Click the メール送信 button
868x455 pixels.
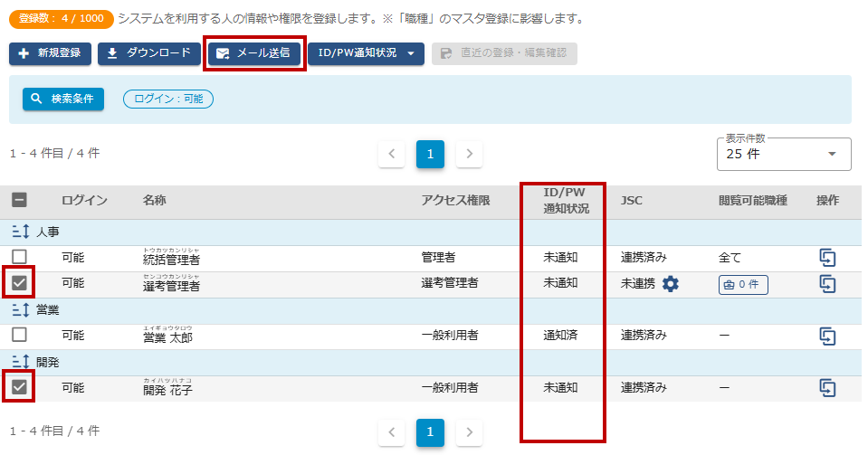[x=254, y=53]
